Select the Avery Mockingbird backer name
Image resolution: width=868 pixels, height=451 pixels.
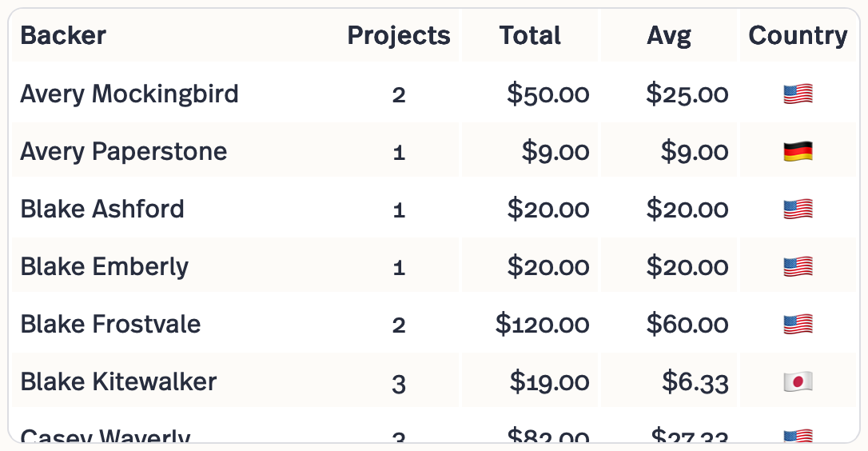pyautogui.click(x=129, y=94)
